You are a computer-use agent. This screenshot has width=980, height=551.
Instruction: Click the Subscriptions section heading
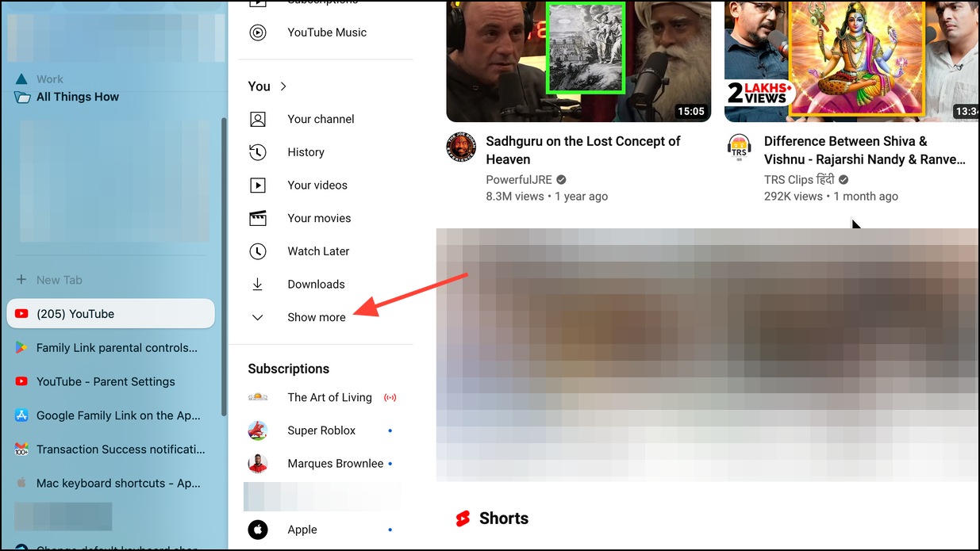coord(288,369)
